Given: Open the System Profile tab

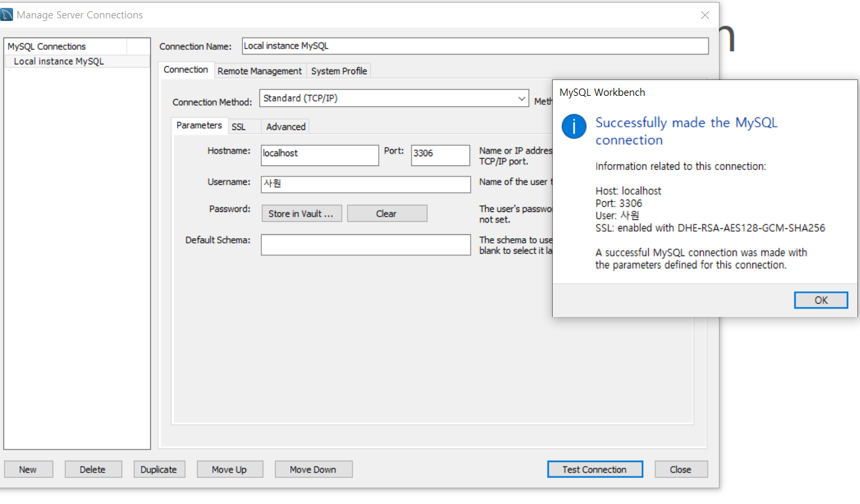Looking at the screenshot, I should tap(339, 71).
